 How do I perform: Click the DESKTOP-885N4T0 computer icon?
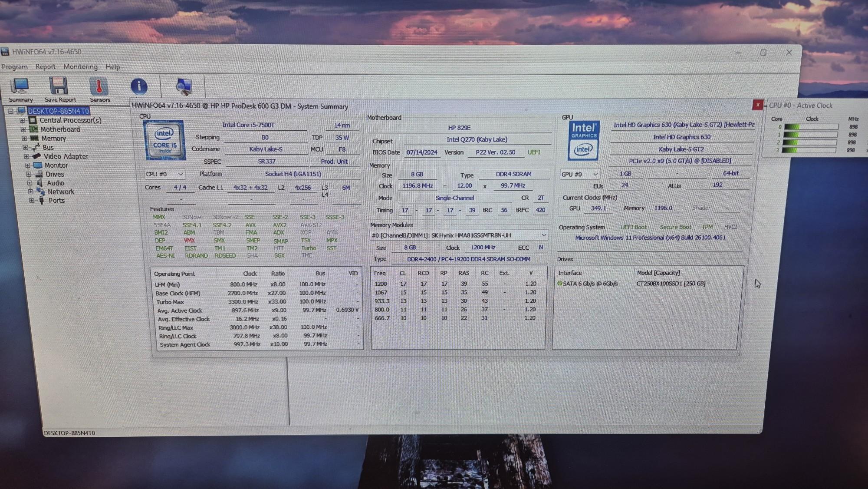(x=21, y=111)
